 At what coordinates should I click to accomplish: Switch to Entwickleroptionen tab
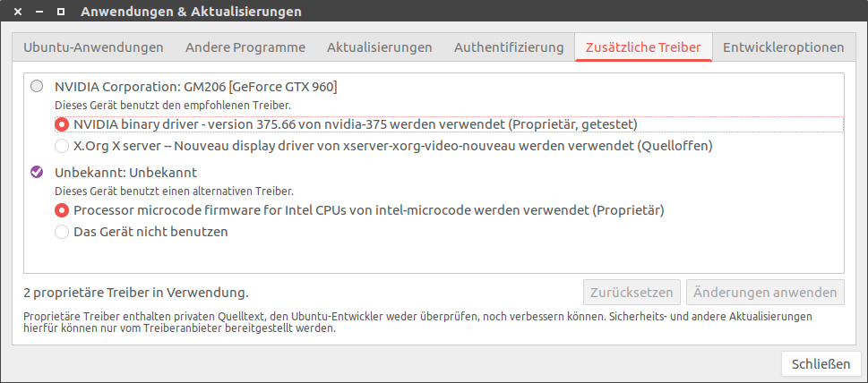(x=784, y=47)
